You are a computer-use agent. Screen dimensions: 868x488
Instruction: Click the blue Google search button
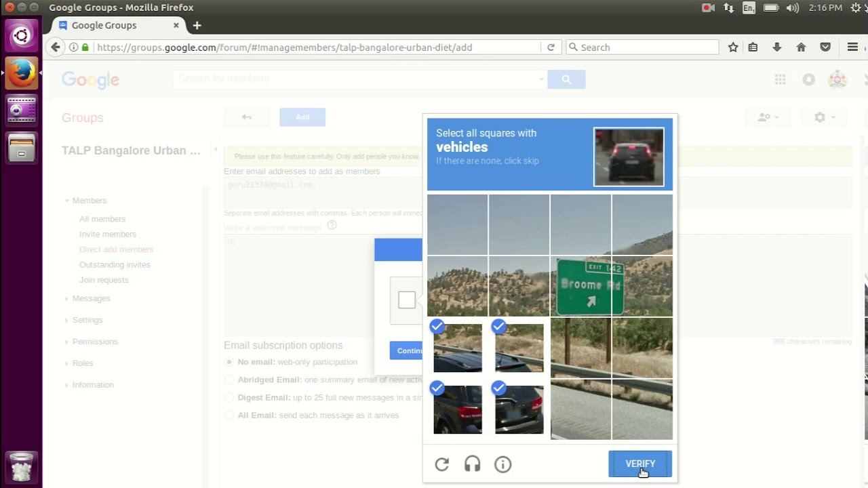566,79
